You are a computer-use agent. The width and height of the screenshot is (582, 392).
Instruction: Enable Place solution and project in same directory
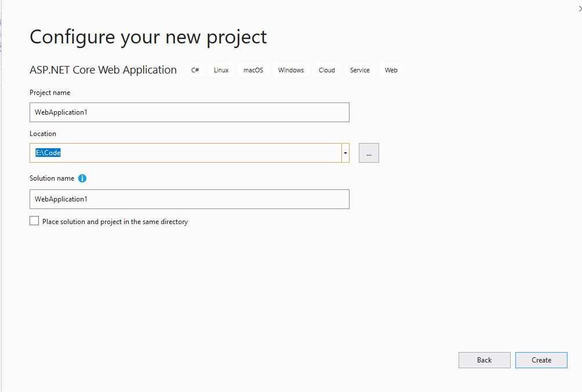tap(34, 221)
